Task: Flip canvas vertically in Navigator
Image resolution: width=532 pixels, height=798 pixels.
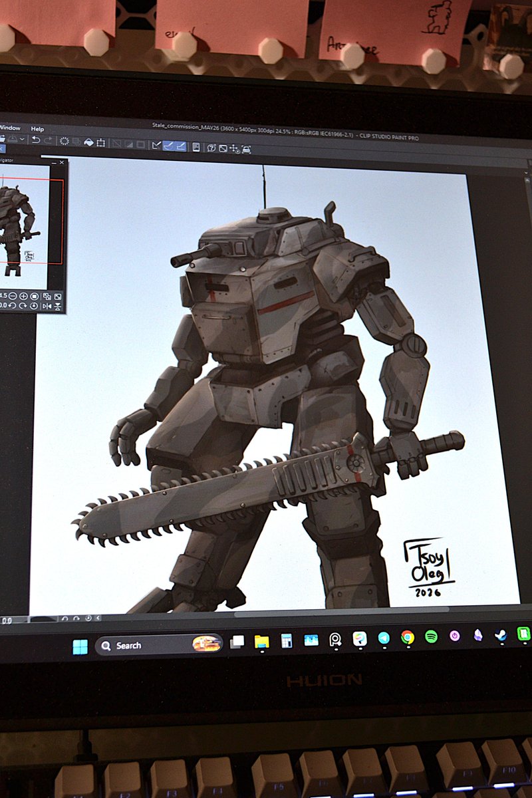Action: coord(57,307)
